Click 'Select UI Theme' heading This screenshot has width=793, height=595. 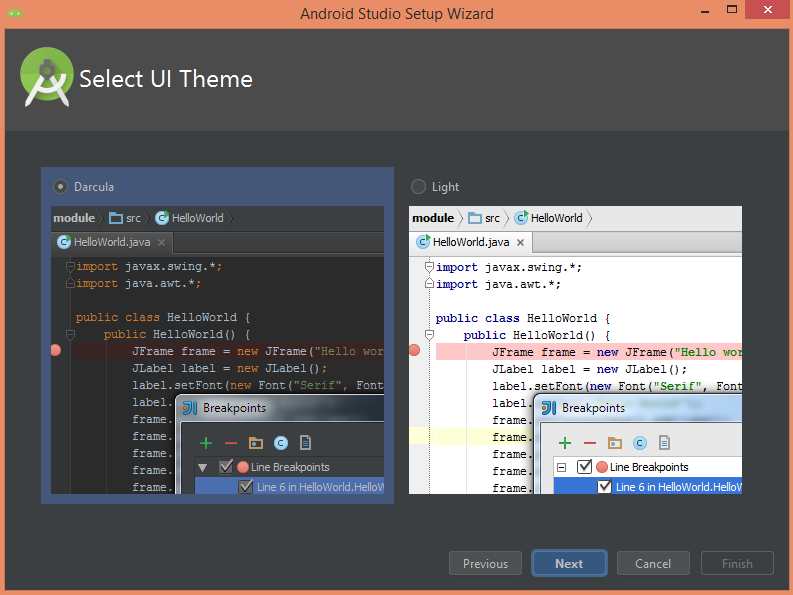166,79
